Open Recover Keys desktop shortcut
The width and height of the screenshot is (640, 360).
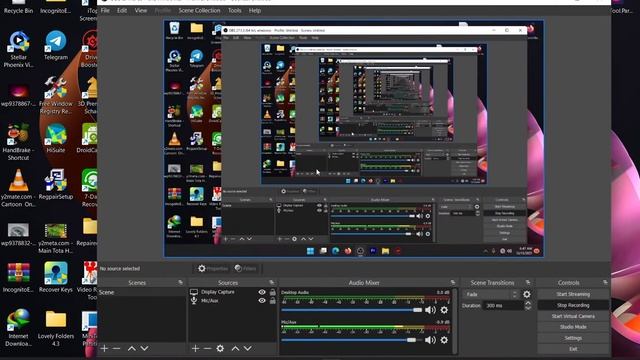tap(56, 277)
